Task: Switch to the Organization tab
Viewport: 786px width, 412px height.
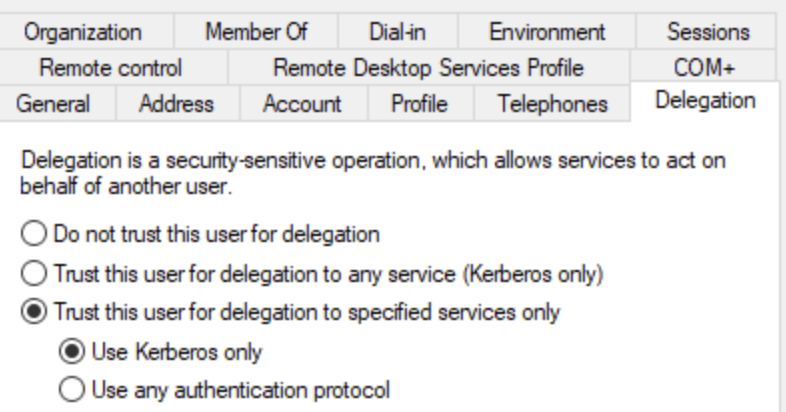Action: point(83,32)
